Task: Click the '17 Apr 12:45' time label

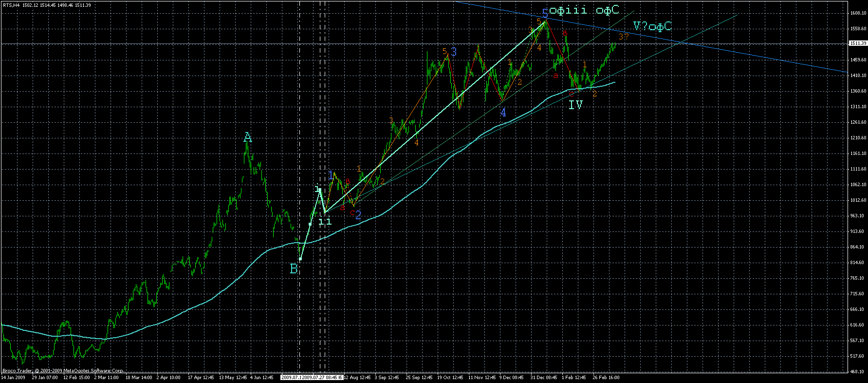Action: pos(201,377)
